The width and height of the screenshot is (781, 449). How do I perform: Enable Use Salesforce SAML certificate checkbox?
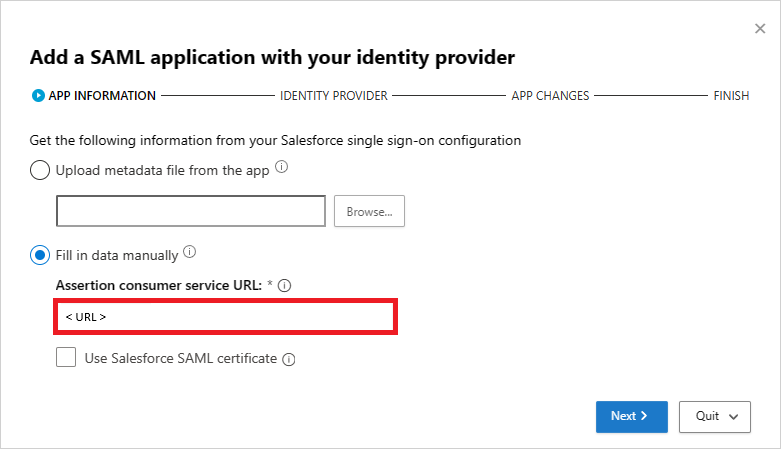coord(66,357)
